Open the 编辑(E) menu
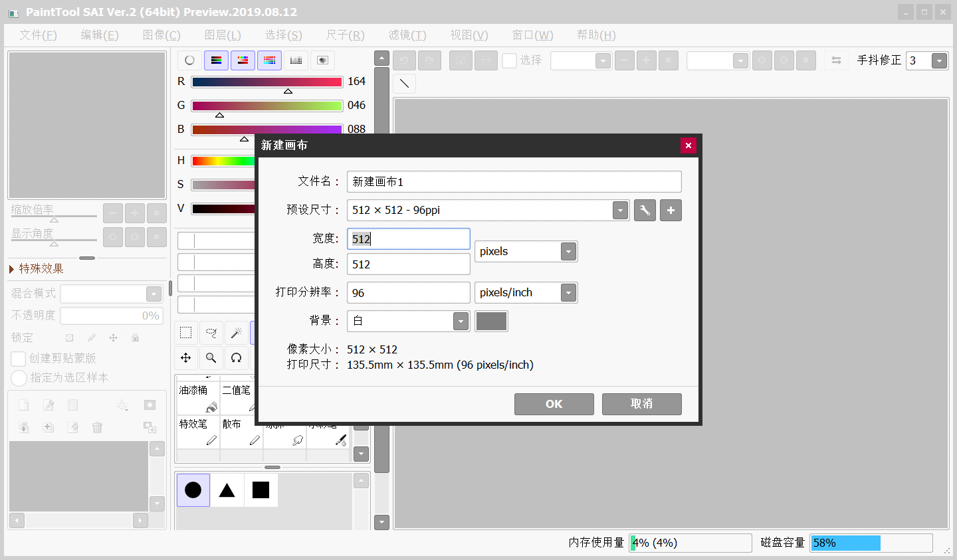The height and width of the screenshot is (560, 957). tap(100, 35)
